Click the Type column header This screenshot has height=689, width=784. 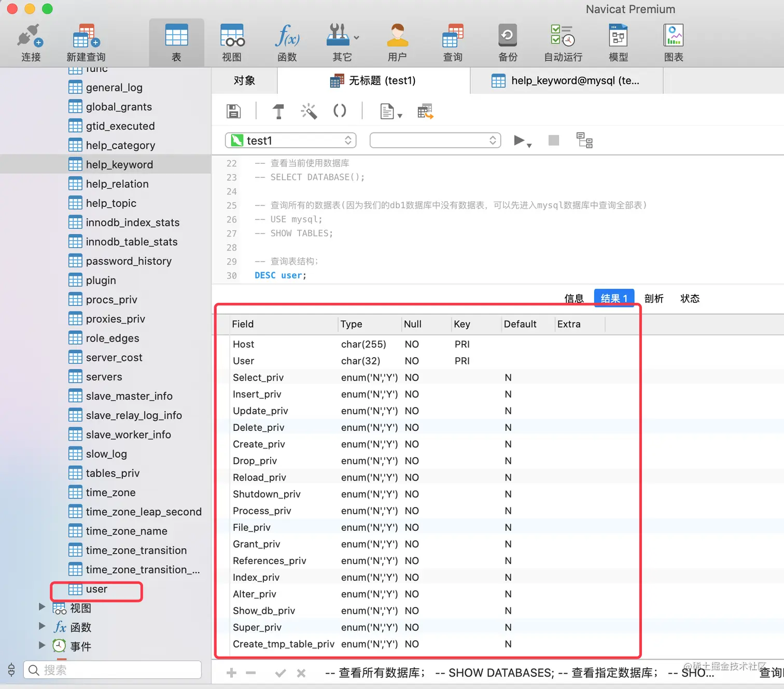[x=370, y=324]
